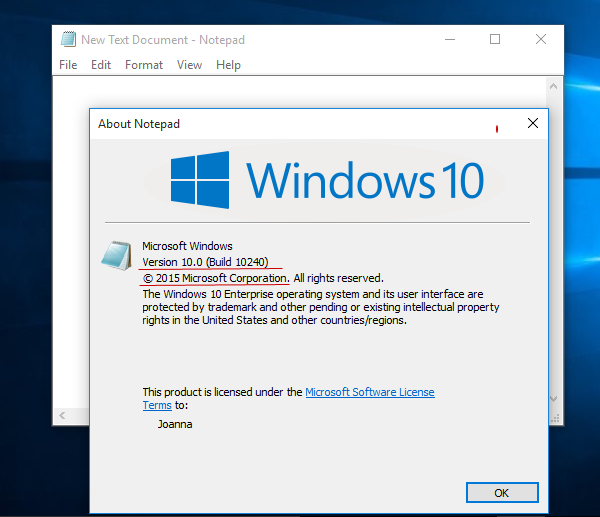
Task: Open the Help menu in Notepad
Action: (228, 65)
